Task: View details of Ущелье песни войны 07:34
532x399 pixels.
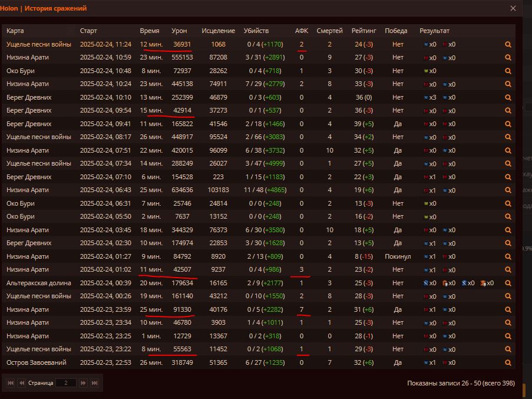Action: tap(508, 163)
